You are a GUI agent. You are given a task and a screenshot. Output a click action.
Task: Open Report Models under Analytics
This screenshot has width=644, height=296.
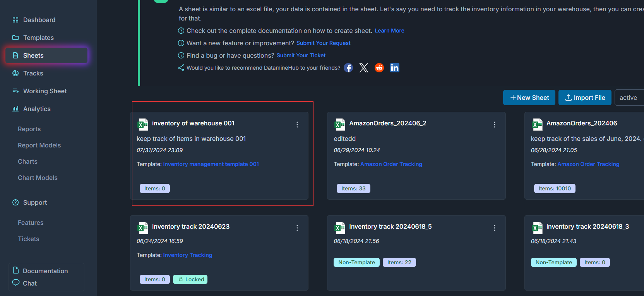pos(39,145)
